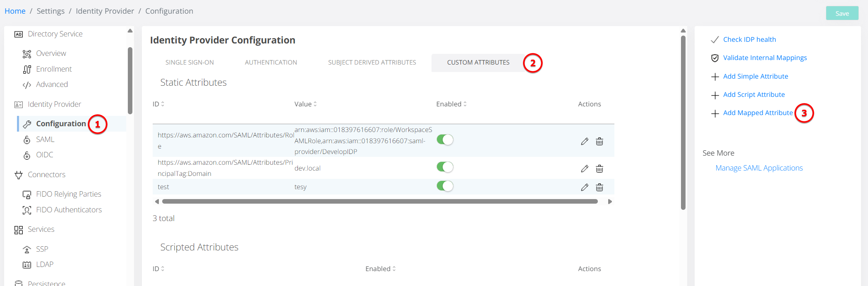Disable the 'test' attribute toggle
Screen dimensions: 868x286
(x=445, y=186)
